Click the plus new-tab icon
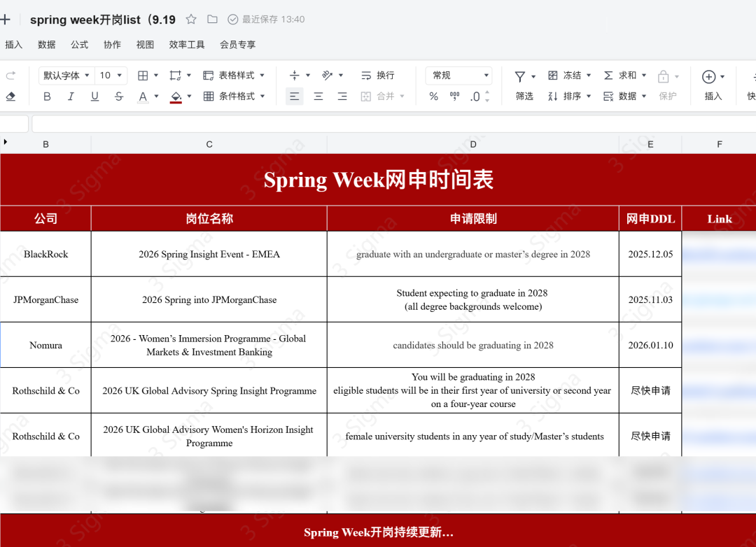The width and height of the screenshot is (756, 547). pos(6,20)
